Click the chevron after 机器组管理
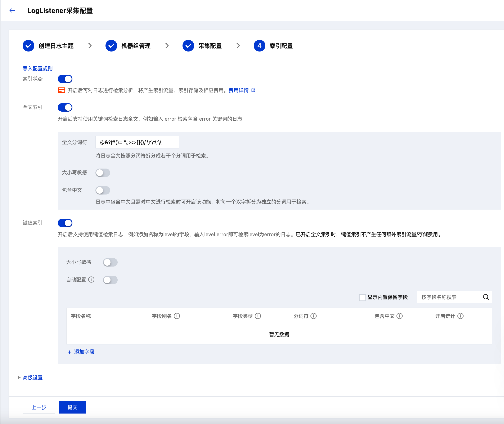The height and width of the screenshot is (424, 504). coord(167,46)
